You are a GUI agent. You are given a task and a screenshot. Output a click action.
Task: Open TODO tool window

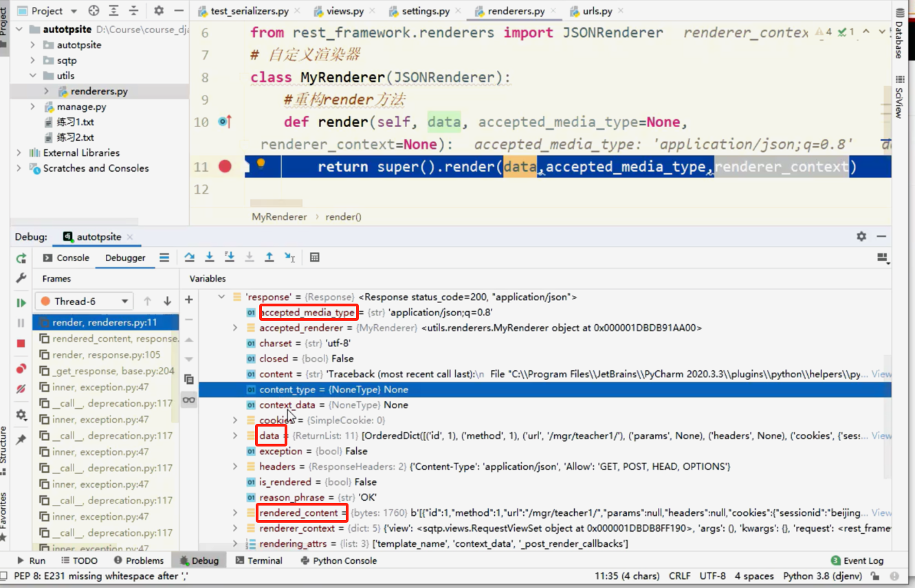78,561
